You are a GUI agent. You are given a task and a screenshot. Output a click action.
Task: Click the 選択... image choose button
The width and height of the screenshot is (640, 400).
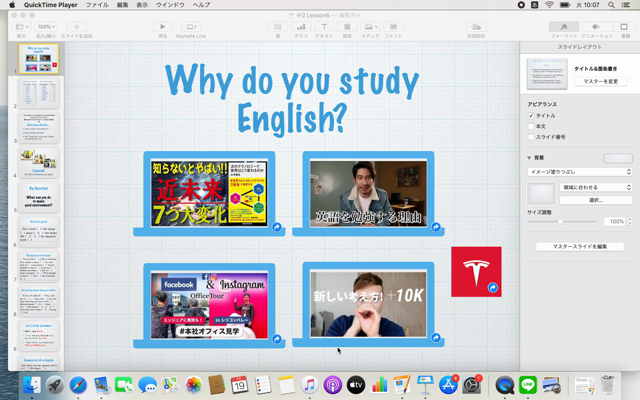(x=596, y=200)
